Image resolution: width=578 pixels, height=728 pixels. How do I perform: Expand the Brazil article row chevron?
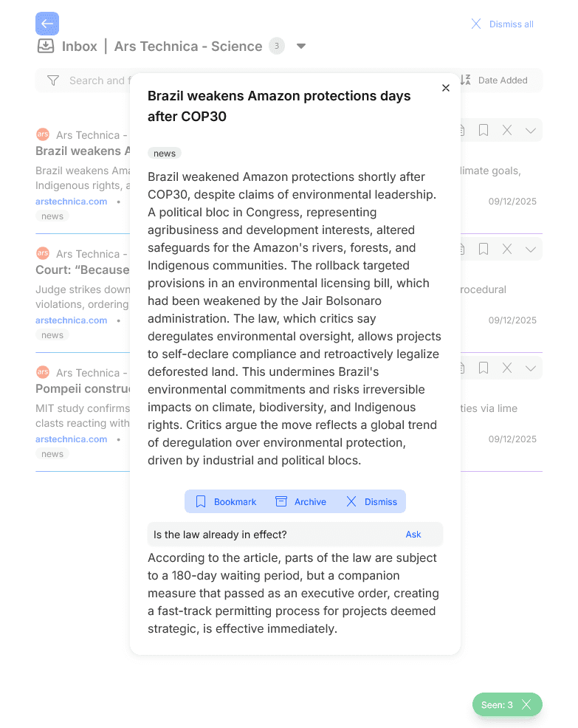click(x=531, y=130)
